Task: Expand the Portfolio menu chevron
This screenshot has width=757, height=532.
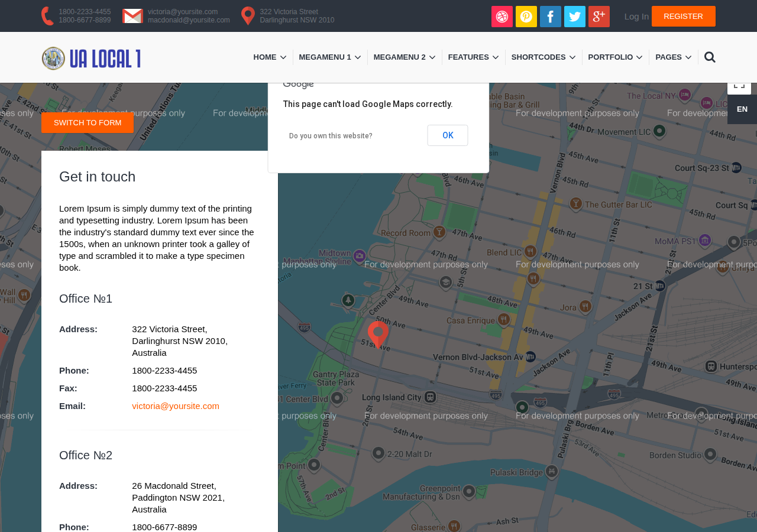Action: click(639, 57)
